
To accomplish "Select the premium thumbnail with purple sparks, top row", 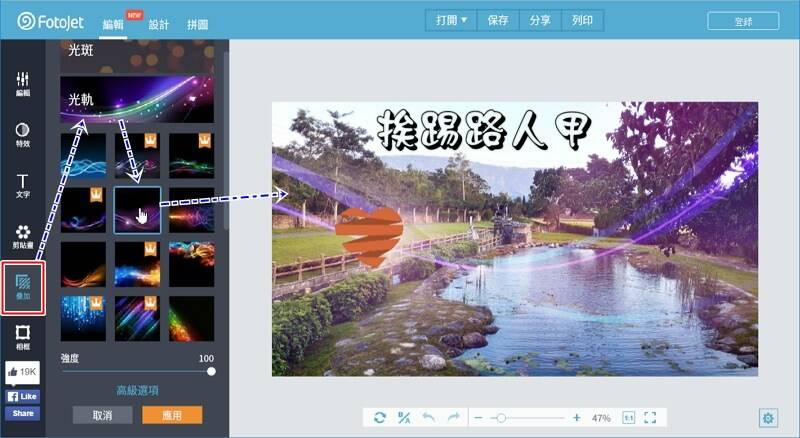I will pos(137,156).
